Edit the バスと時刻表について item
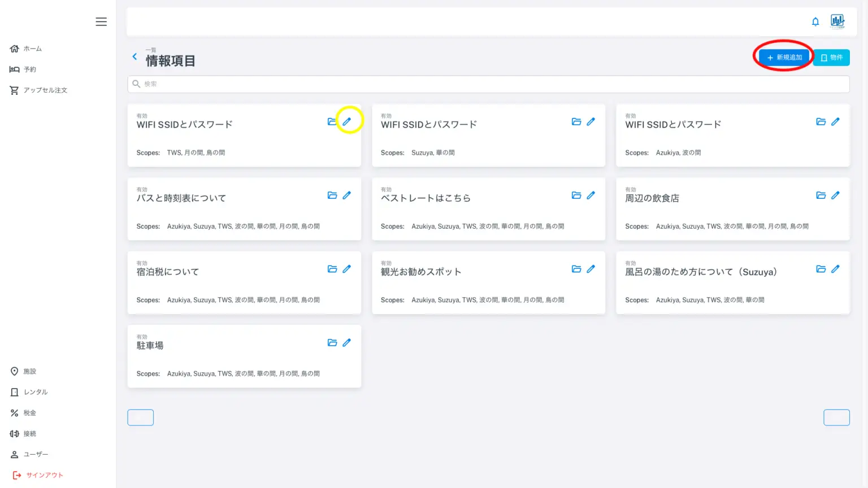 point(347,195)
